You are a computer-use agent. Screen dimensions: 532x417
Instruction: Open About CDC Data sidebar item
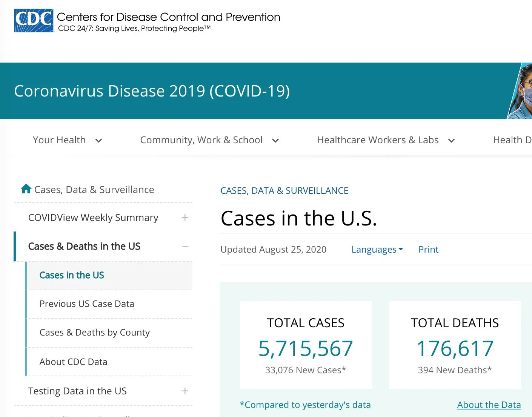click(x=73, y=362)
